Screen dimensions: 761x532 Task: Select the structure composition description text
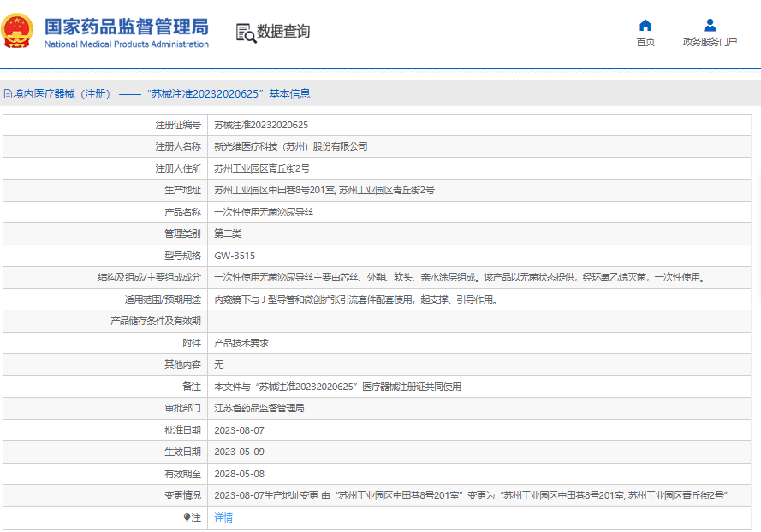click(x=460, y=277)
